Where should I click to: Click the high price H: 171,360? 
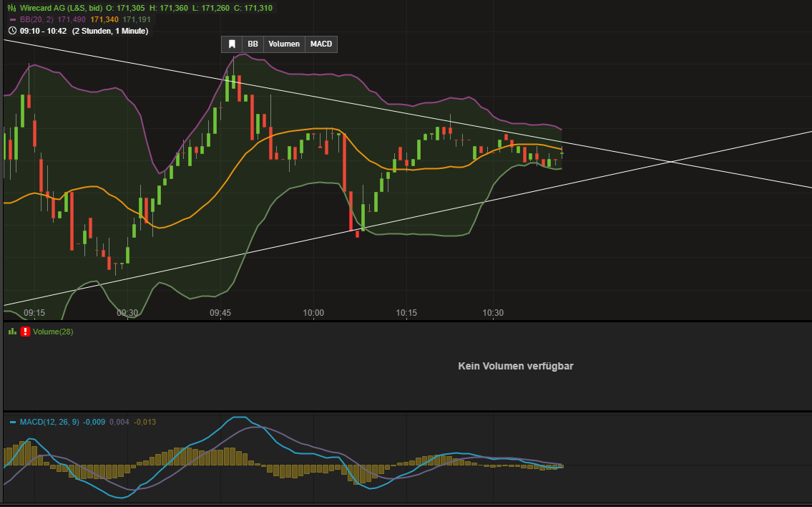coord(168,9)
